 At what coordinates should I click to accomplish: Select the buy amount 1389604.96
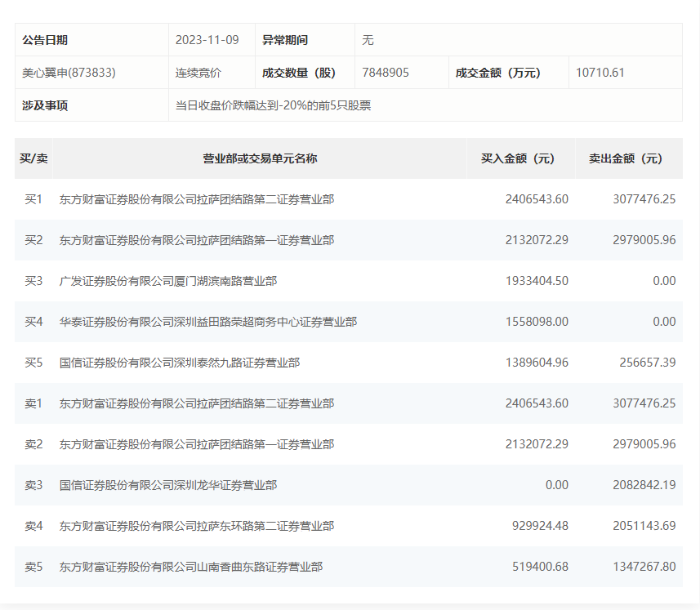coord(537,363)
